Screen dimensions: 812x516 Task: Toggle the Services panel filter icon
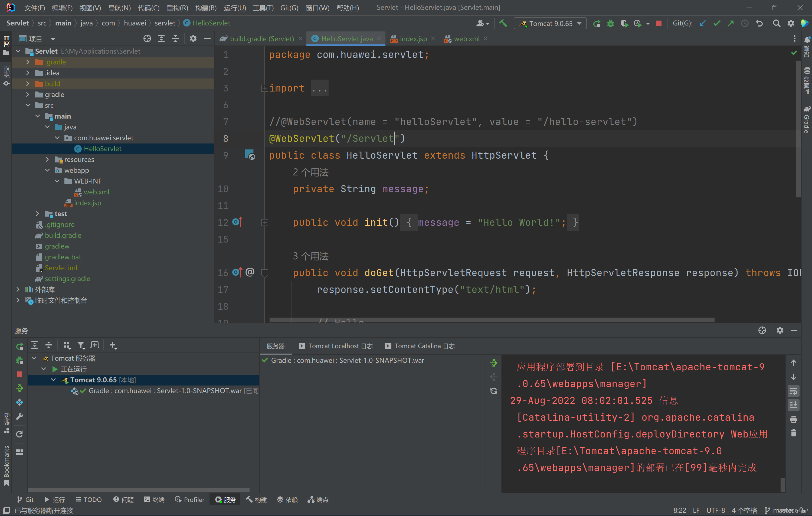pyautogui.click(x=82, y=345)
